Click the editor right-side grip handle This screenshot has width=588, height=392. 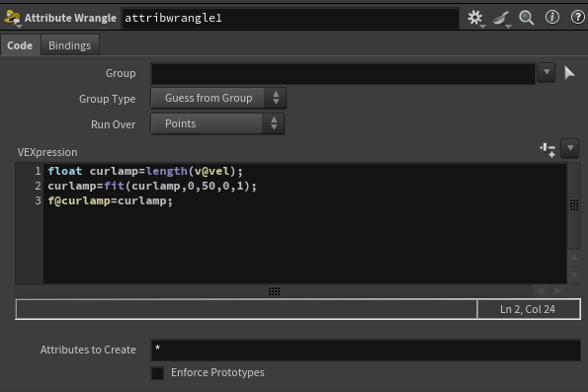(574, 205)
